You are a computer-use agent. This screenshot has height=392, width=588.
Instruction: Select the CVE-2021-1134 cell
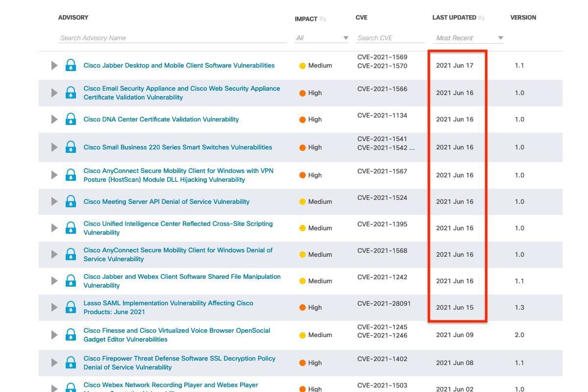[382, 115]
